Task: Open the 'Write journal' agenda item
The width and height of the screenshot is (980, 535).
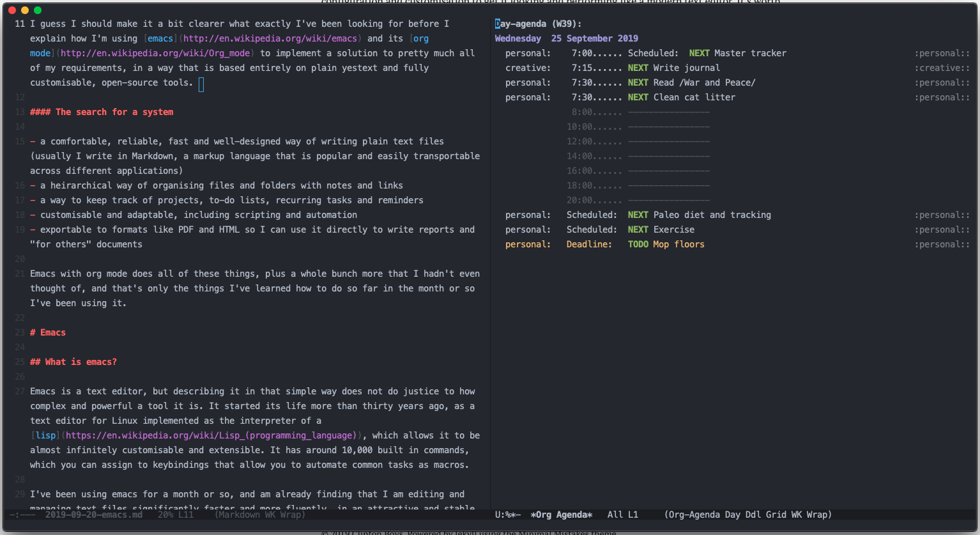Action: pos(686,68)
